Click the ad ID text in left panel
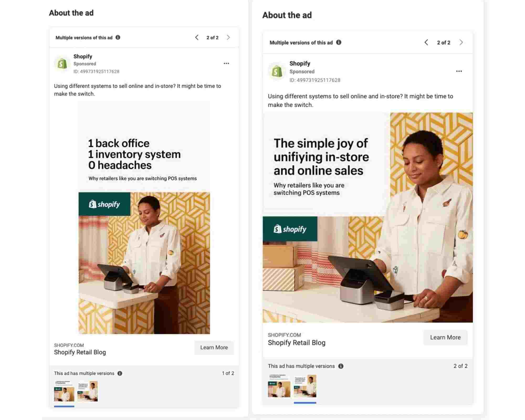Viewport: 525px width, 420px height. coord(96,71)
